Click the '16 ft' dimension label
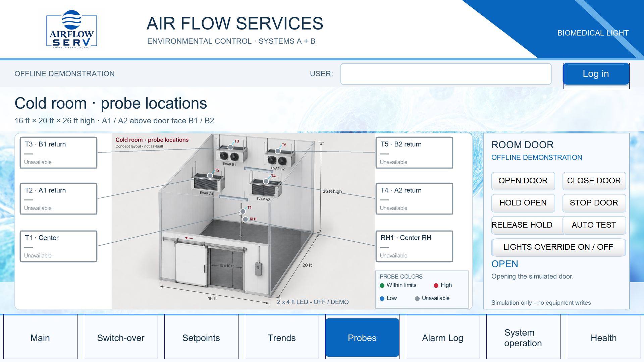 point(212,298)
